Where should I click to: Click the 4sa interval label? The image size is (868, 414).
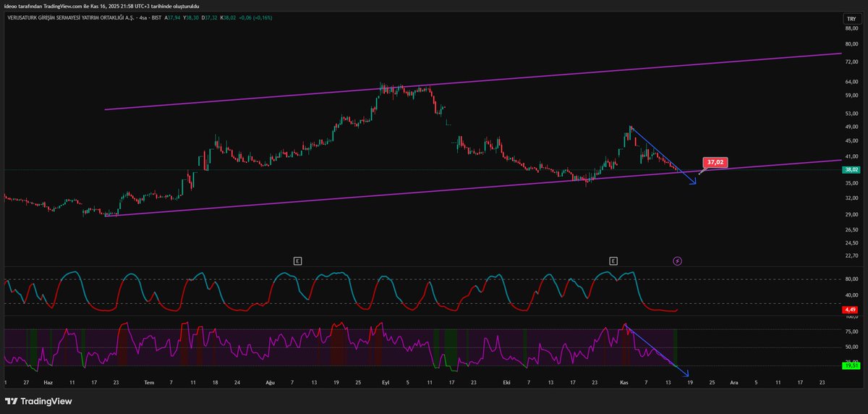(144, 17)
